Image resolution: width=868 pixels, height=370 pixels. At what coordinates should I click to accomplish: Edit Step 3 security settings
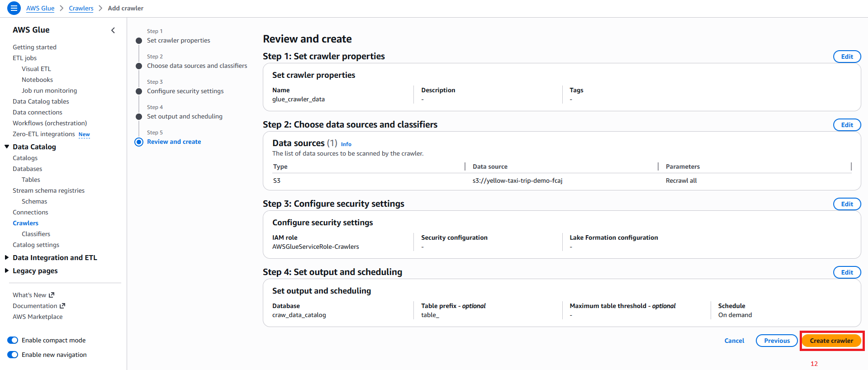pyautogui.click(x=847, y=204)
